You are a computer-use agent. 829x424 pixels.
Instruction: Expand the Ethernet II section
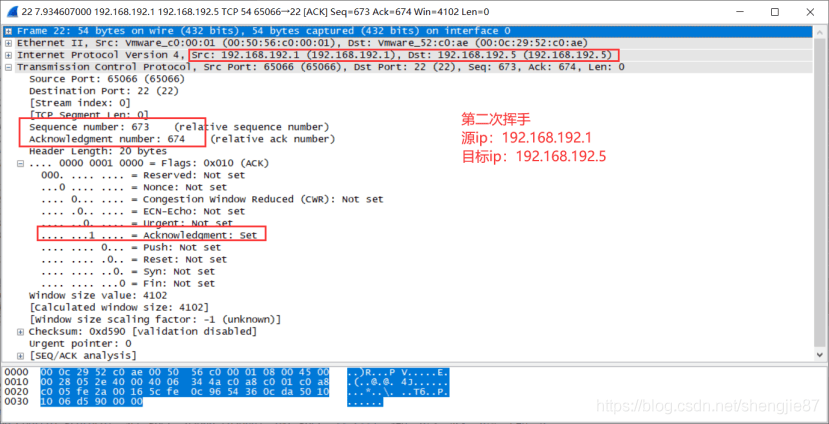point(9,43)
